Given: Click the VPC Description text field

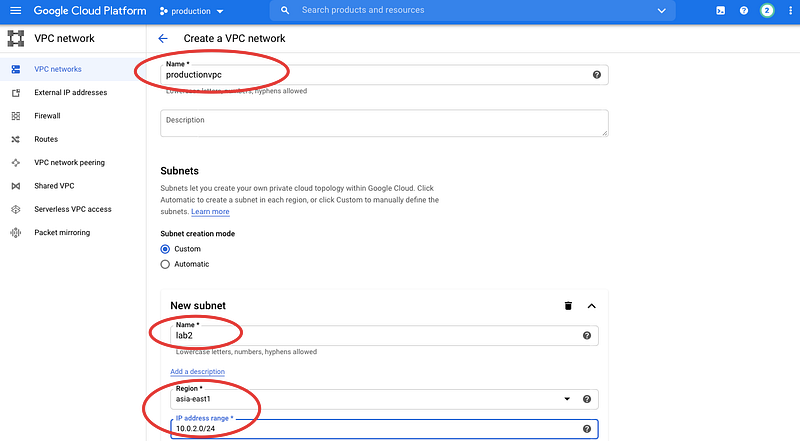Looking at the screenshot, I should point(384,123).
